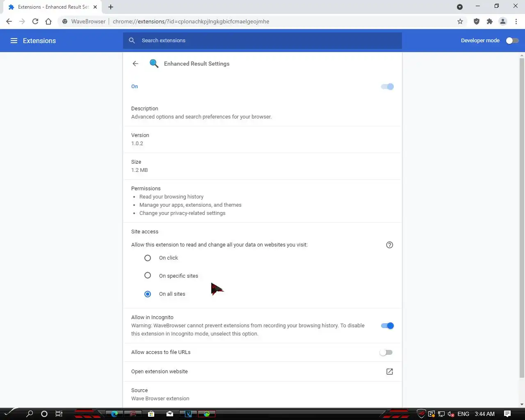
Task: Turn off the extension On toggle
Action: [x=387, y=87]
